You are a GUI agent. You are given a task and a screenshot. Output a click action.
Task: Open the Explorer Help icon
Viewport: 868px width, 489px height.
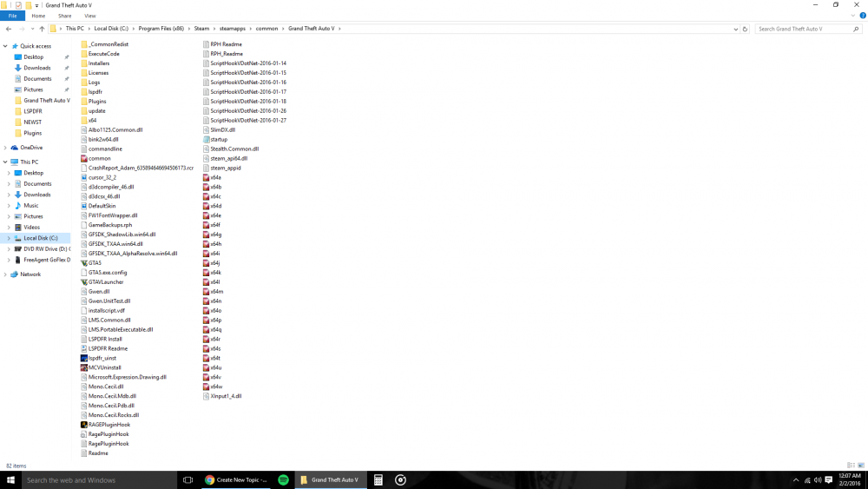(863, 16)
